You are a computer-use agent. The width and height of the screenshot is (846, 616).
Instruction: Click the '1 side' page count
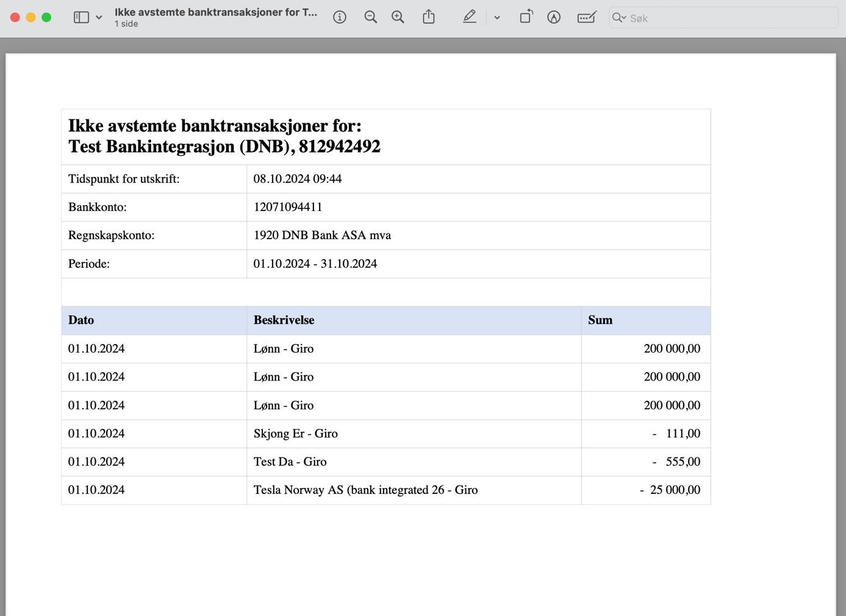126,24
